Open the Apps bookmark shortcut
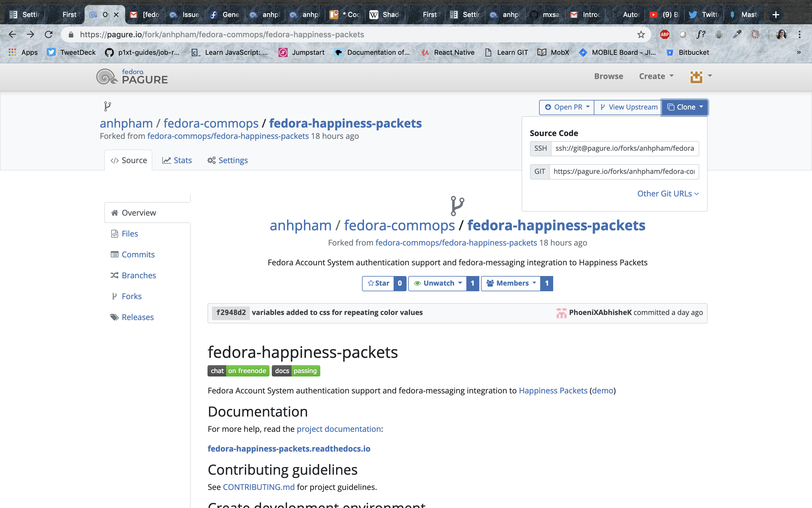Image resolution: width=812 pixels, height=508 pixels. click(23, 52)
